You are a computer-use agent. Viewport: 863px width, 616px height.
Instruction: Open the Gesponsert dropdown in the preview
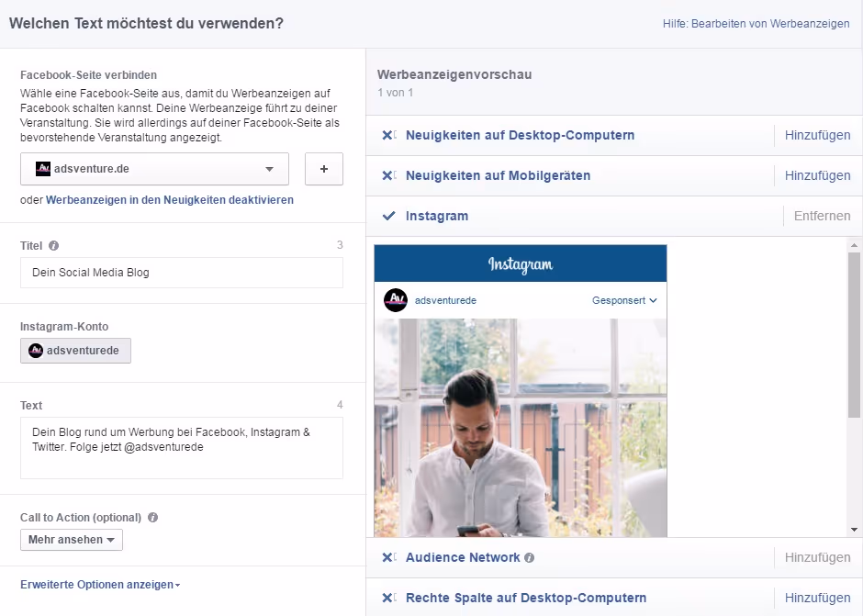point(624,300)
